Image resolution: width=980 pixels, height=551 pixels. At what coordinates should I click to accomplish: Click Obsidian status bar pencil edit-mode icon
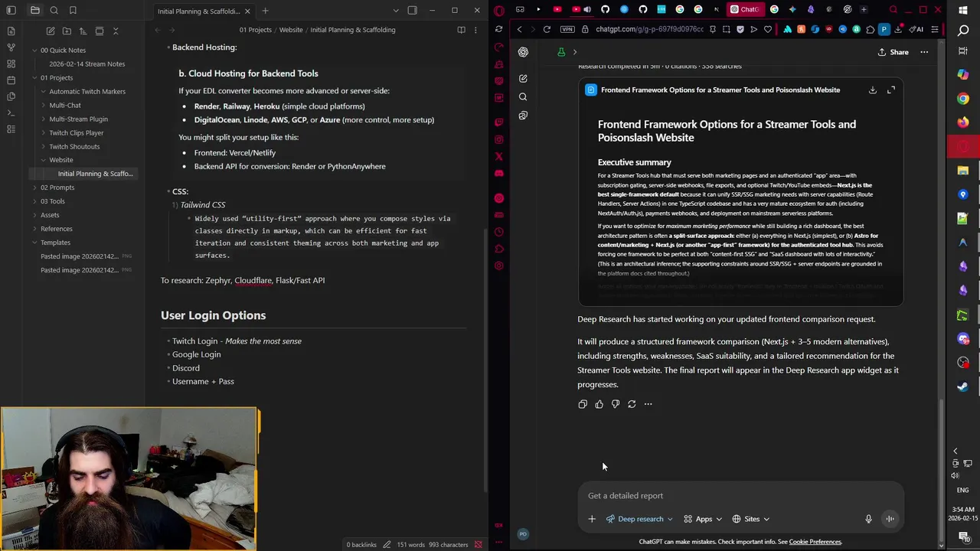click(x=387, y=545)
